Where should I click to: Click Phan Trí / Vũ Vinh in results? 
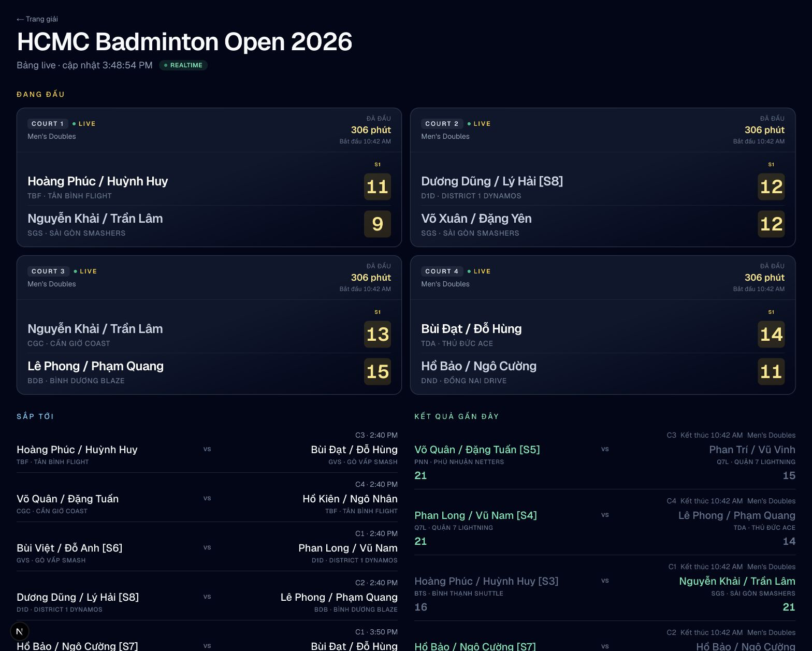click(x=752, y=450)
